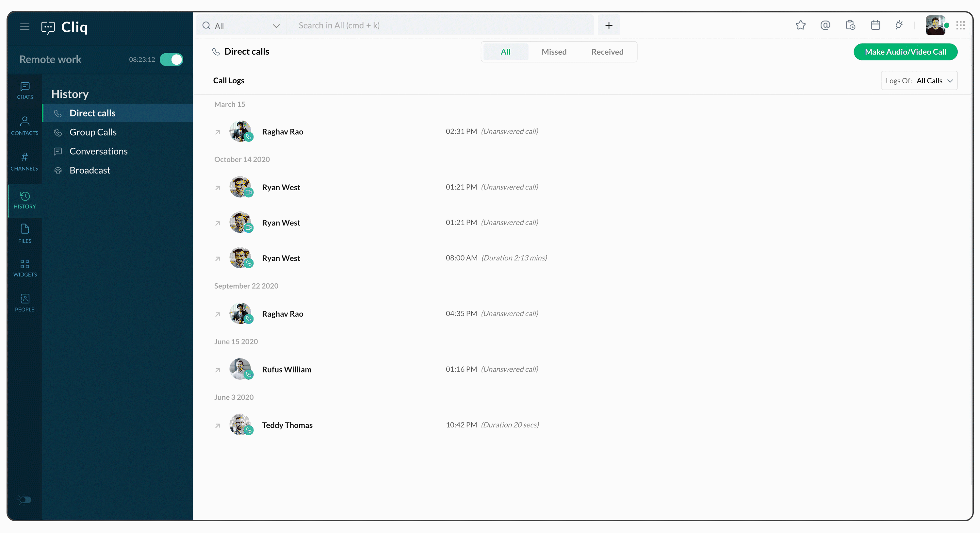
Task: Open Channels from the left sidebar
Action: [x=24, y=161]
